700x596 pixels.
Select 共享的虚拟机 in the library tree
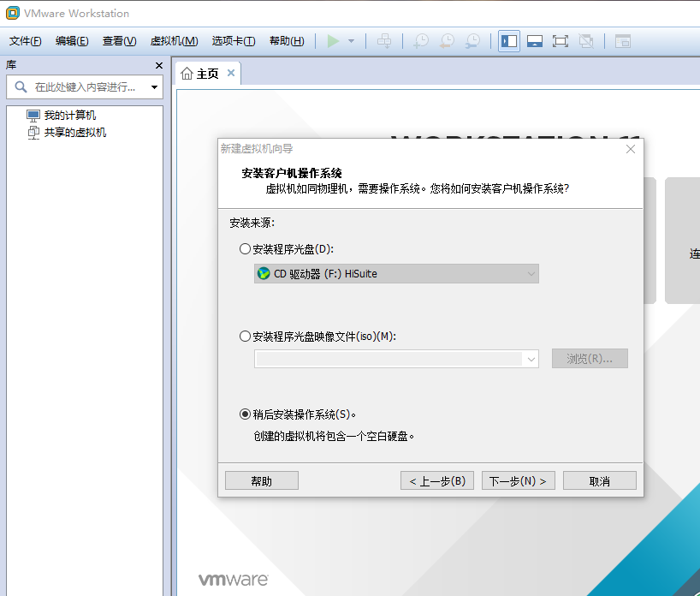click(x=75, y=132)
